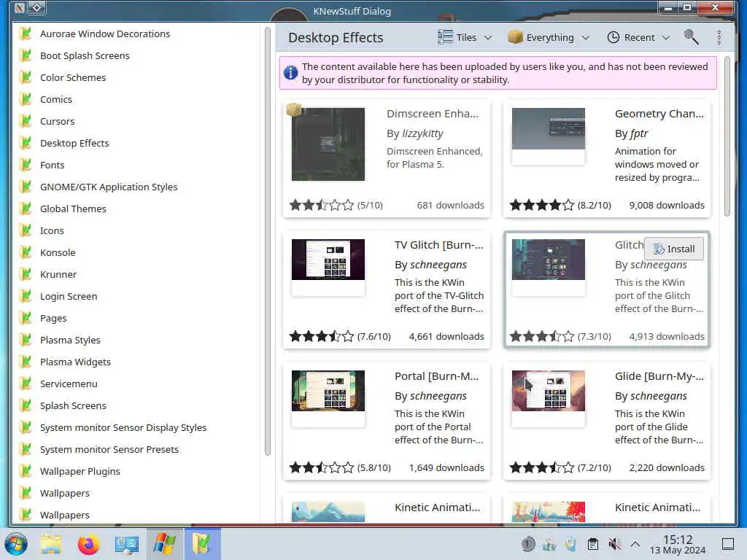This screenshot has height=560, width=747.
Task: Open the Portal Burn-My-Windows tile
Action: pyautogui.click(x=387, y=421)
